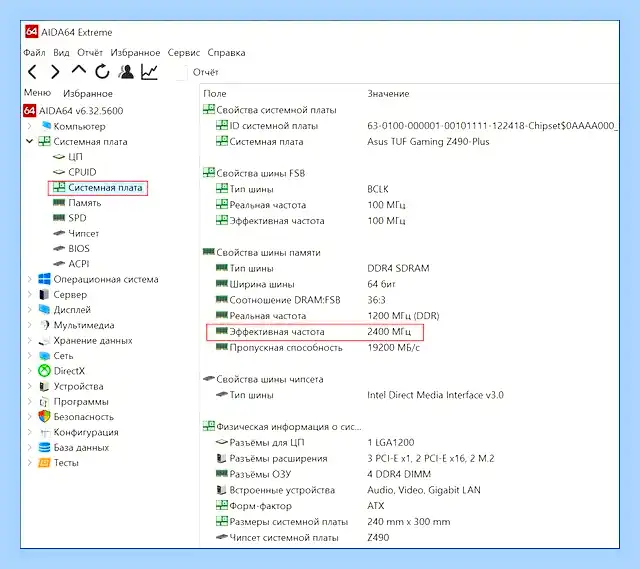Viewport: 640px width, 569px height.
Task: Open the Отчёт menu in menu bar
Action: pos(90,53)
